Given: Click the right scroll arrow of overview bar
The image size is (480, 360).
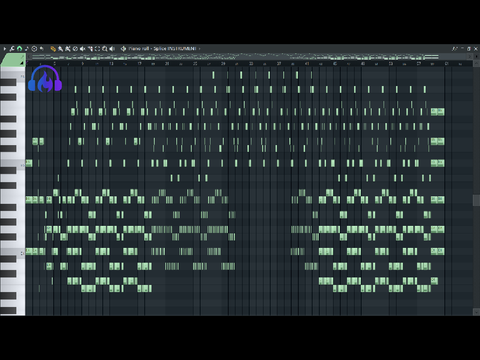Looking at the screenshot, I should tap(470, 56).
